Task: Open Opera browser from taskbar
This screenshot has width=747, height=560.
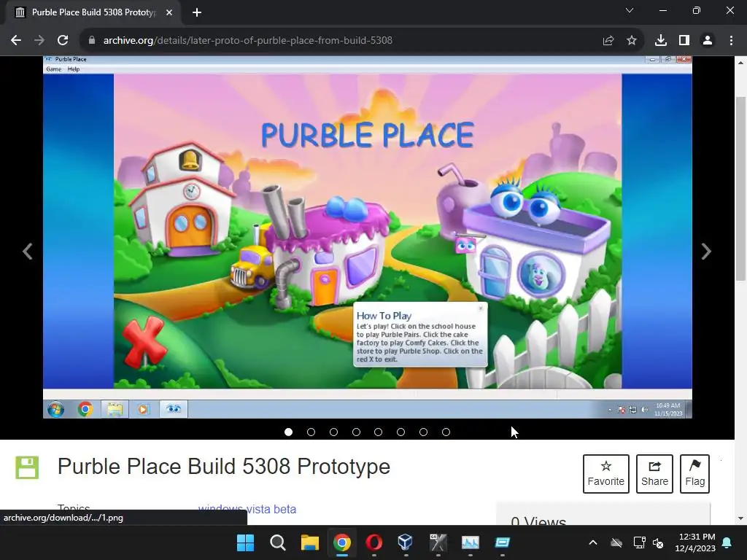Action: [x=374, y=542]
